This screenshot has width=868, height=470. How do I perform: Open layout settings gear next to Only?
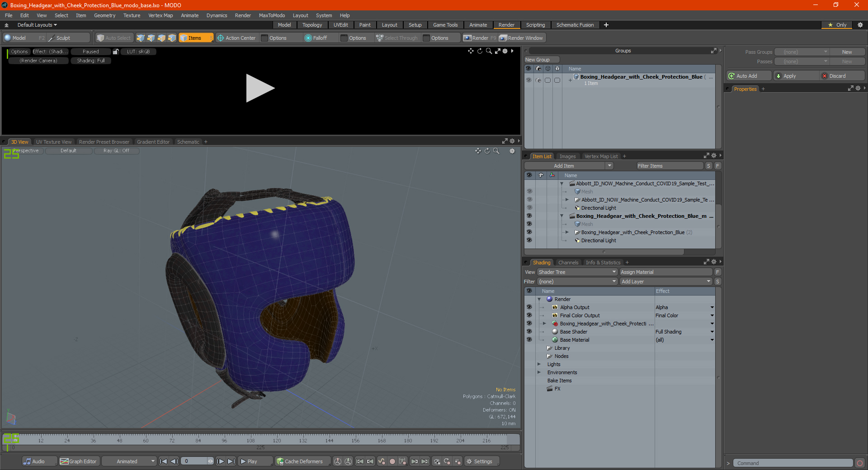[860, 25]
